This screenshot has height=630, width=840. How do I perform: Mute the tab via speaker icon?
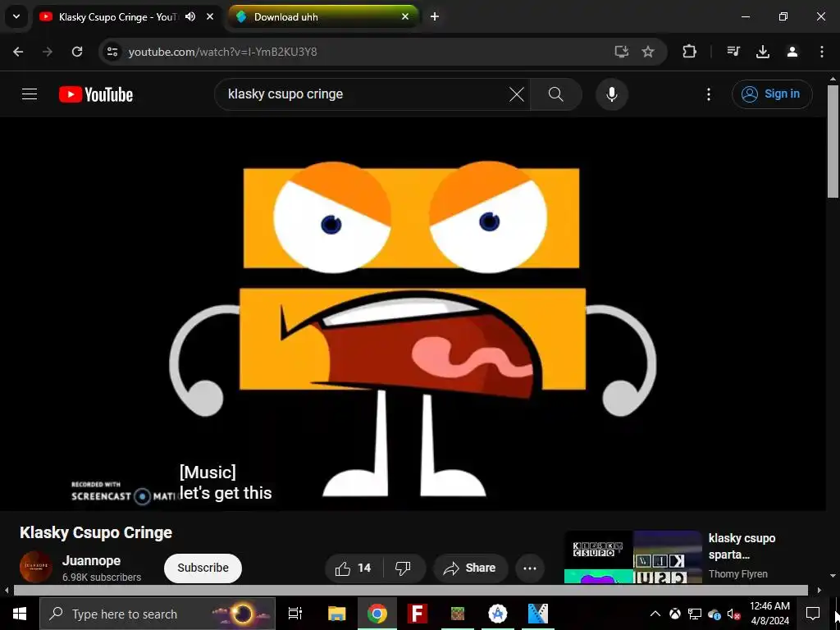(190, 17)
